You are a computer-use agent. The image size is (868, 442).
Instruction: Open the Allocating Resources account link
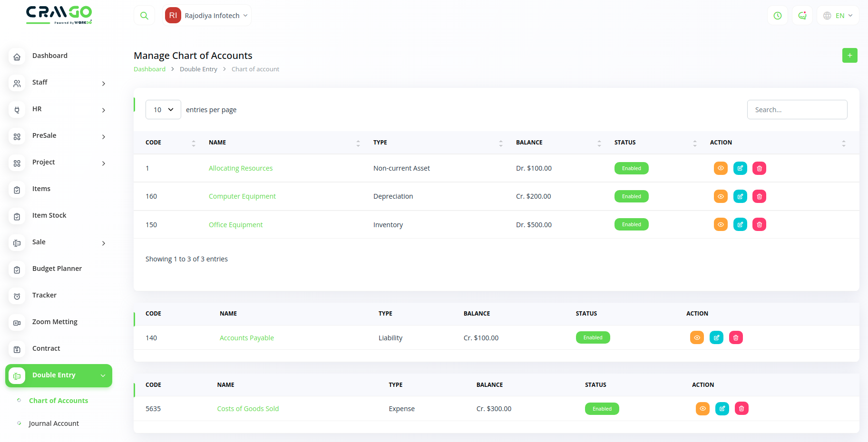241,168
